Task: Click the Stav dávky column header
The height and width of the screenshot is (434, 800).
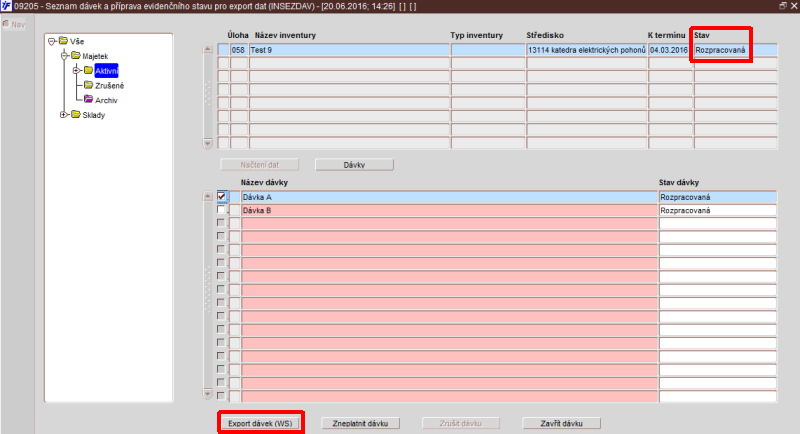Action: coord(679,182)
